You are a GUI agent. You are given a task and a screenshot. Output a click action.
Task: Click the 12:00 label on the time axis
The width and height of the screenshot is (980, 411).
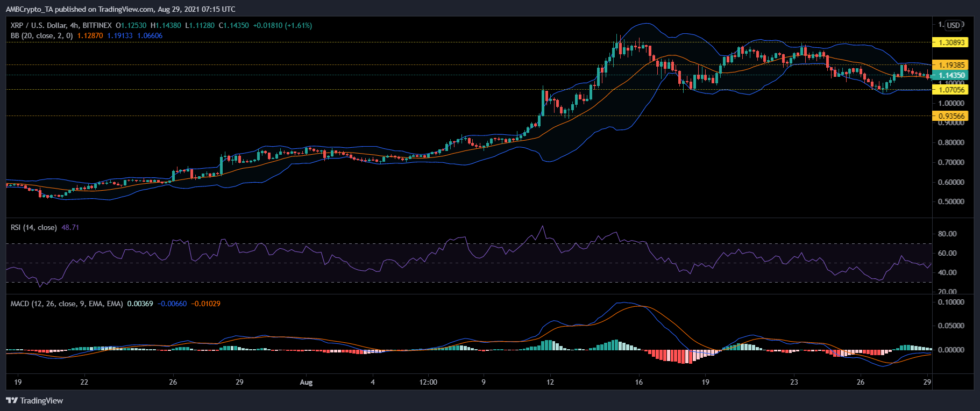point(428,383)
